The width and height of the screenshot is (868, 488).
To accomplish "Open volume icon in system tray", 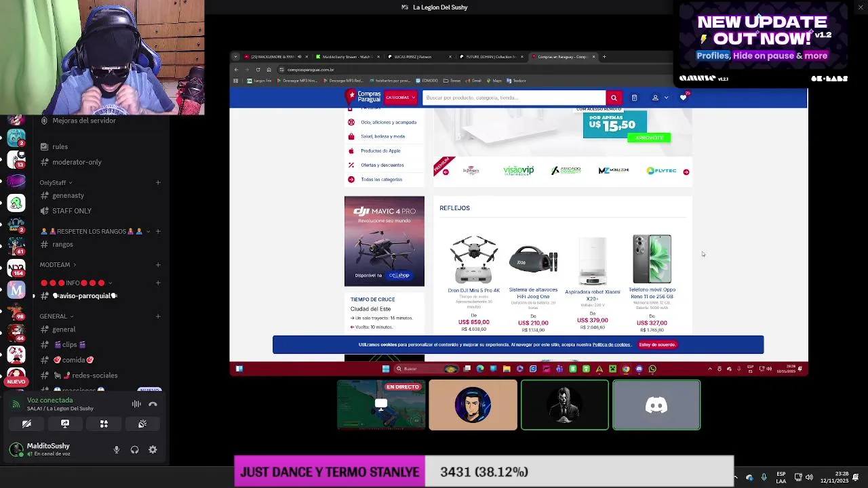I will point(809,477).
